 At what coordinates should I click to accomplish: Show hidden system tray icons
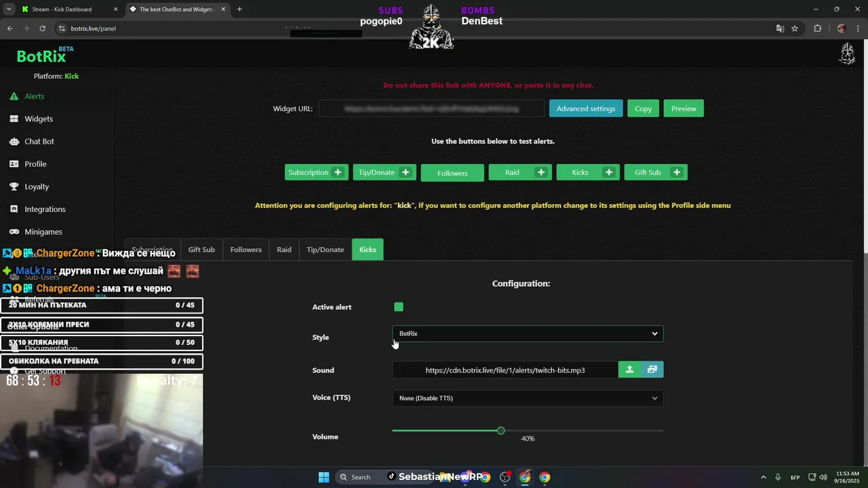coord(763,477)
